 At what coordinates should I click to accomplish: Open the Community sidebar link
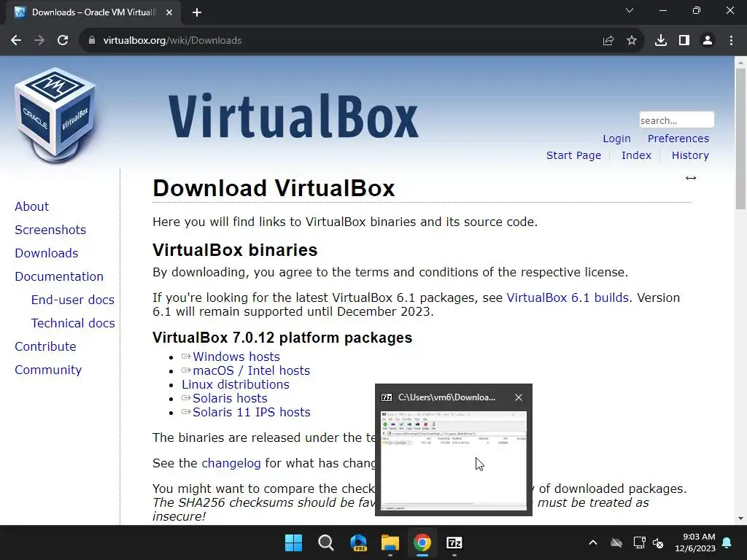48,370
